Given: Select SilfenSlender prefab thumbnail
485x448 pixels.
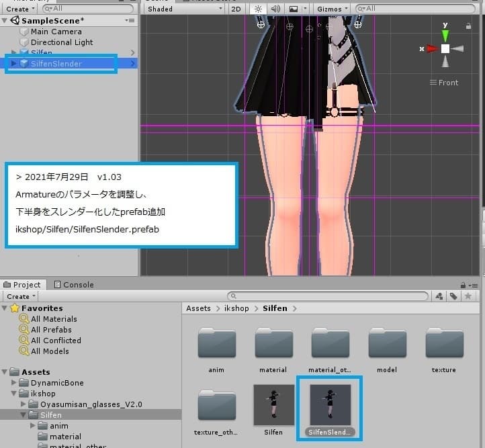Looking at the screenshot, I should pos(330,405).
